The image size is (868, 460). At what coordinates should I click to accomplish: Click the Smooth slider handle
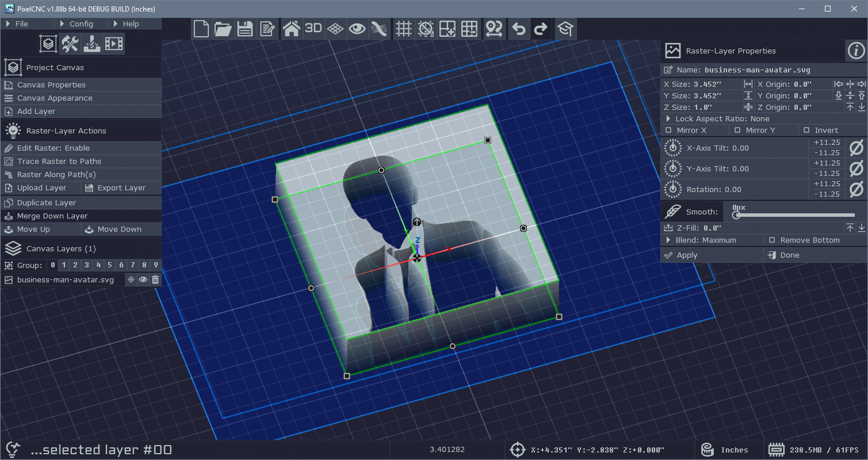click(x=736, y=215)
